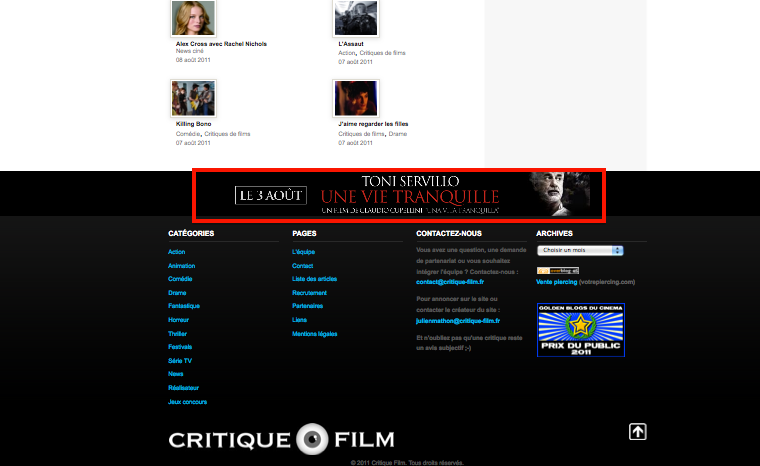Click the Une Vie Tranquille banner ad
760x466 pixels.
coord(399,195)
